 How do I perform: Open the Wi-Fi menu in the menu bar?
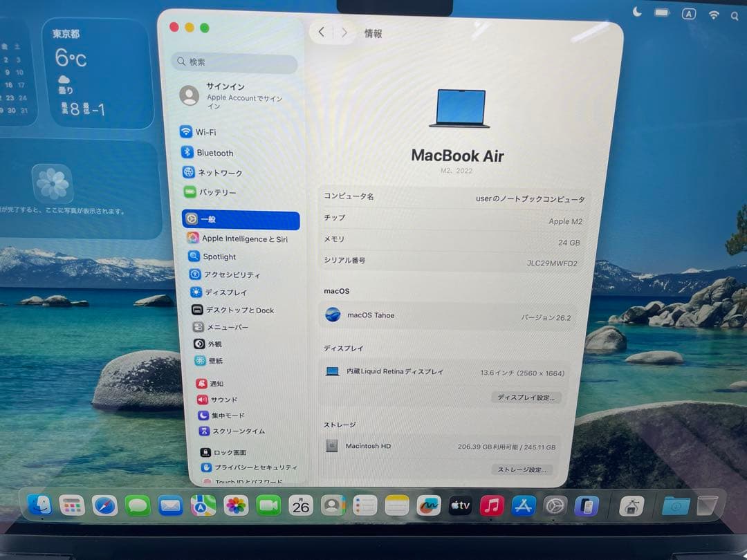coord(714,15)
